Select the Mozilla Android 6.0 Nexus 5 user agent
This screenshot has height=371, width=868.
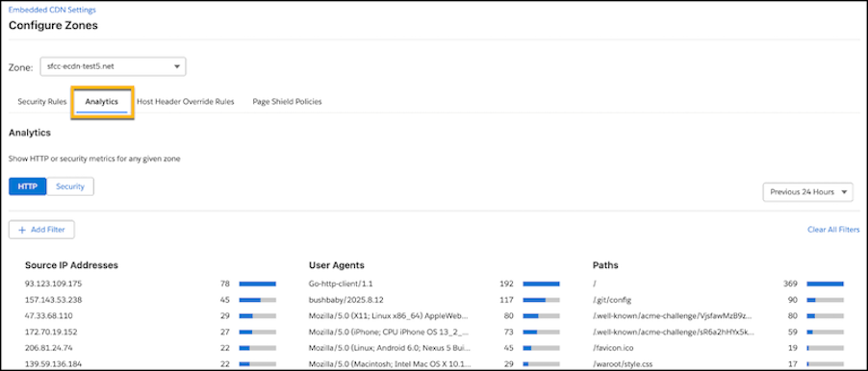click(x=389, y=348)
